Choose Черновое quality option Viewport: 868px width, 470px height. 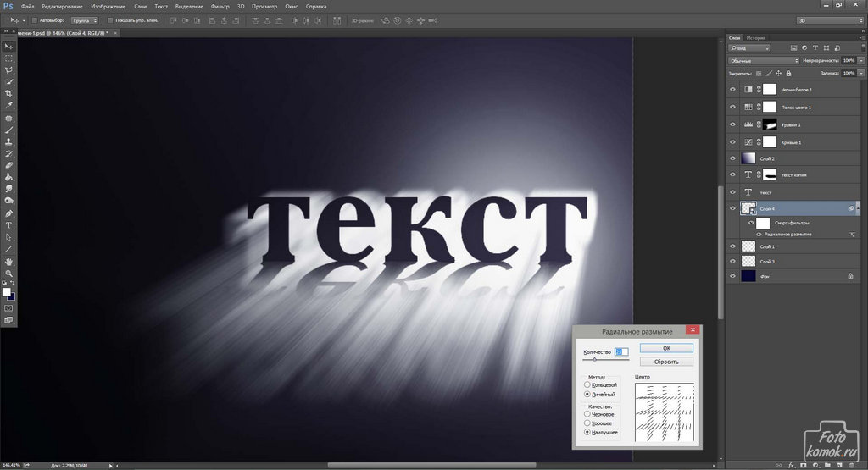coord(588,413)
